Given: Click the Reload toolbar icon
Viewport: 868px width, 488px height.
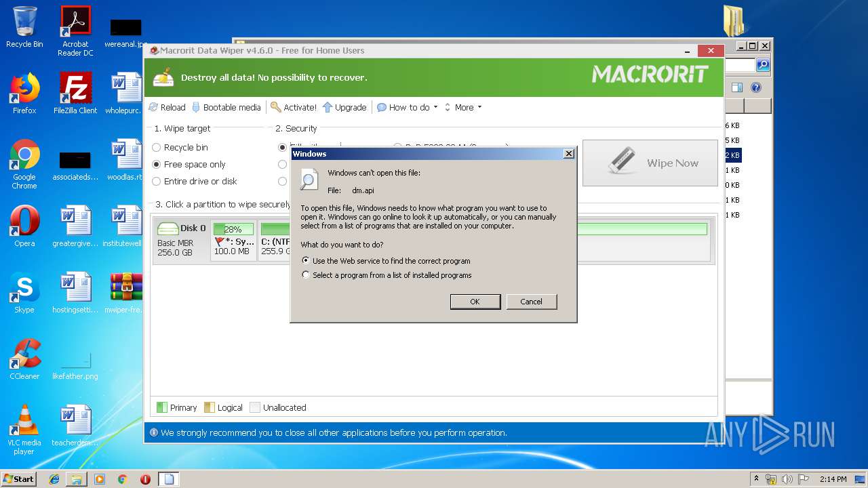Looking at the screenshot, I should click(153, 107).
